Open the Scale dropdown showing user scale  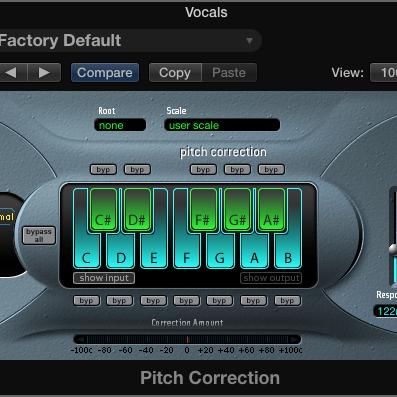click(x=222, y=125)
